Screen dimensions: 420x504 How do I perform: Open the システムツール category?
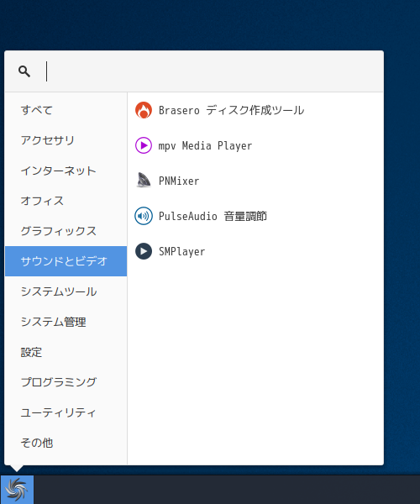coord(66,291)
